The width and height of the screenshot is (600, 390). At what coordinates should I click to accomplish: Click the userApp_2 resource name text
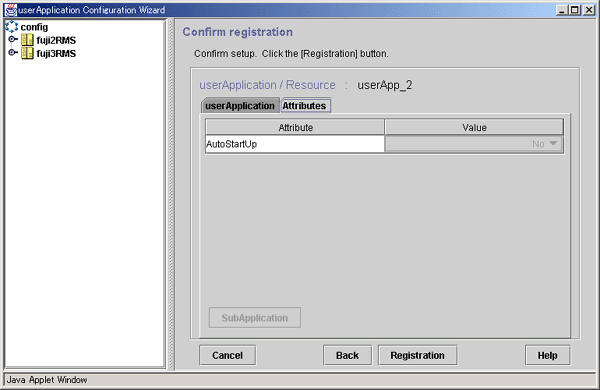385,85
